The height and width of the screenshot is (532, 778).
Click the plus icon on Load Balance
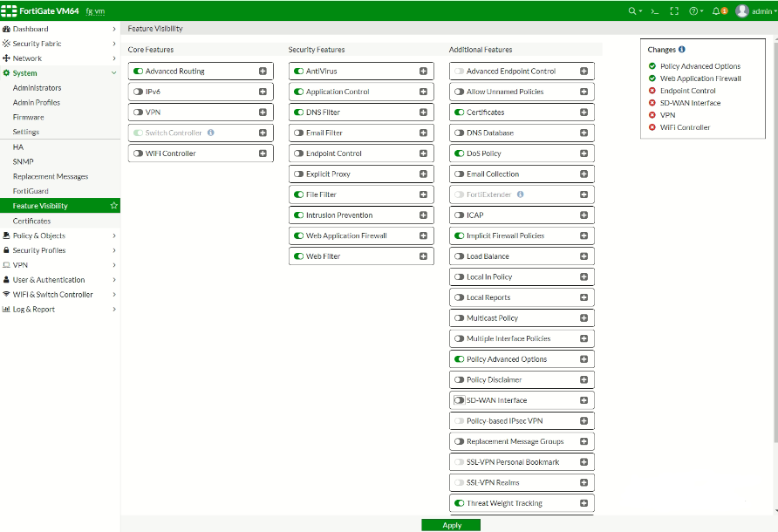(584, 256)
